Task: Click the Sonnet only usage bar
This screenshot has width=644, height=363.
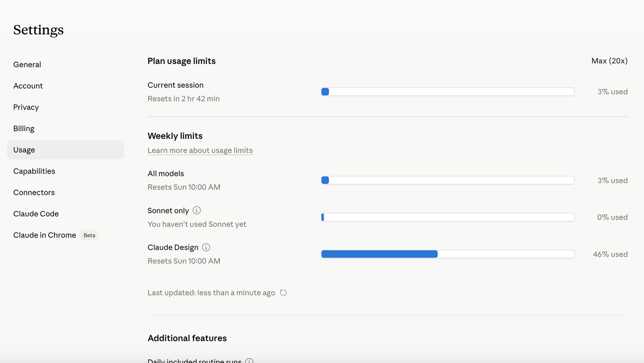Action: [448, 217]
